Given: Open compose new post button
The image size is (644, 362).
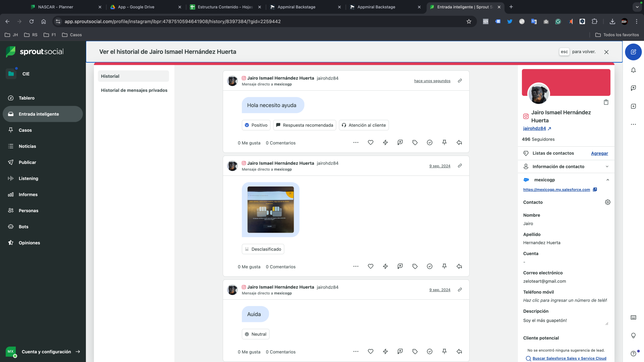Looking at the screenshot, I should point(633,52).
